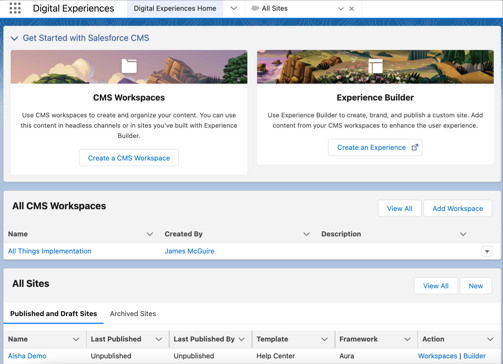
Task: Click Builder link for Aisha Demo
Action: (x=474, y=356)
